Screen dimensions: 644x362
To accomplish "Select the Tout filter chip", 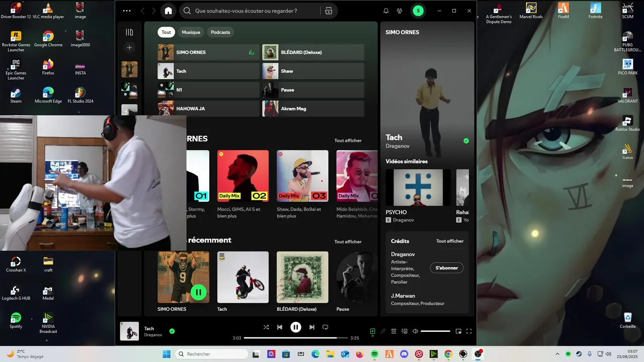I will (166, 32).
